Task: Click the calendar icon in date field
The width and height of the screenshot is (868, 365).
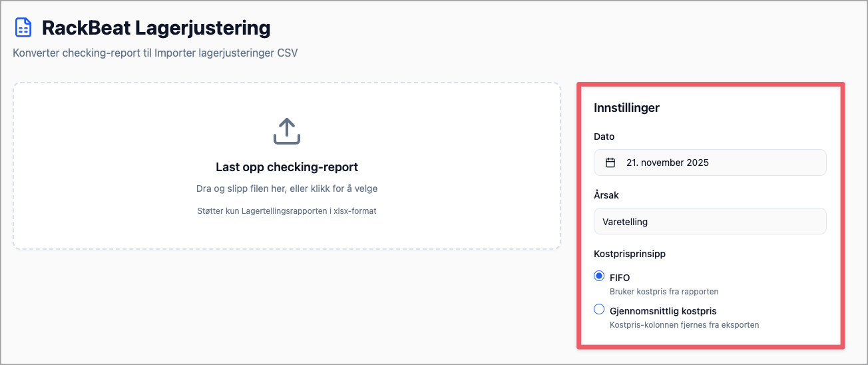Action: [x=610, y=163]
